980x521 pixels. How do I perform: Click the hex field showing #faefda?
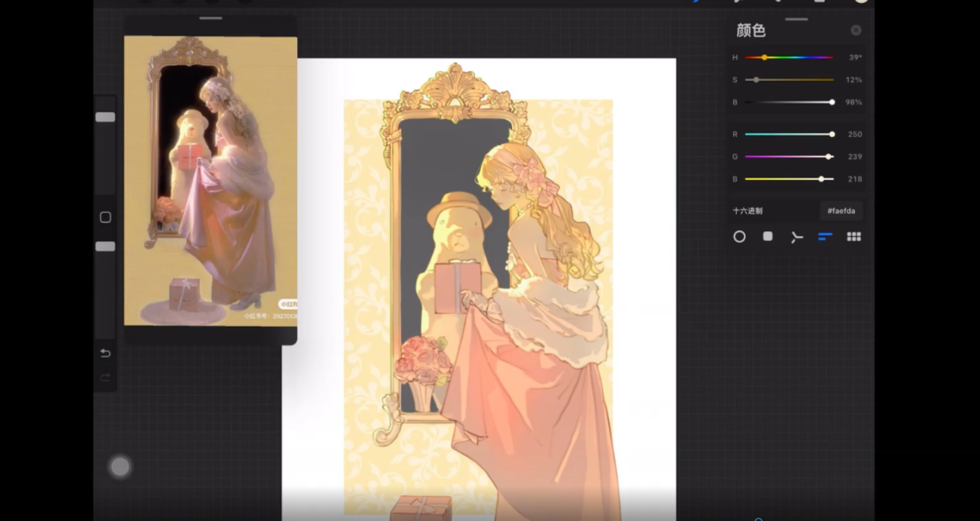(841, 211)
